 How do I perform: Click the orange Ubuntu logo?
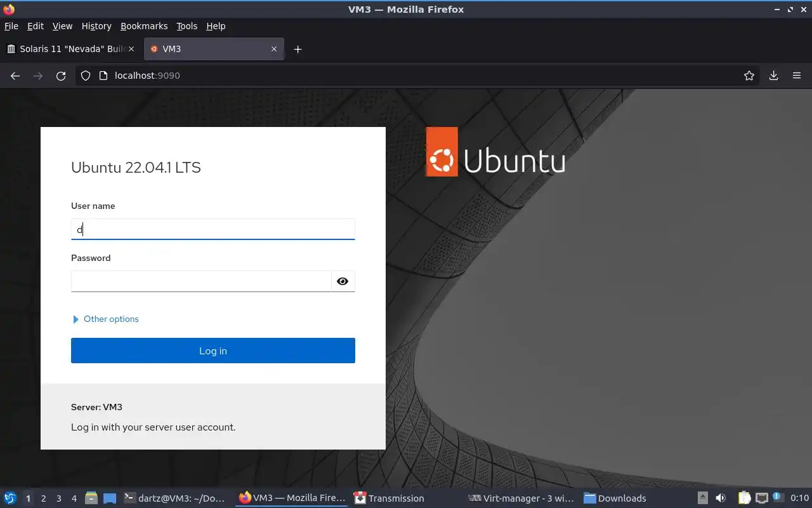click(442, 152)
